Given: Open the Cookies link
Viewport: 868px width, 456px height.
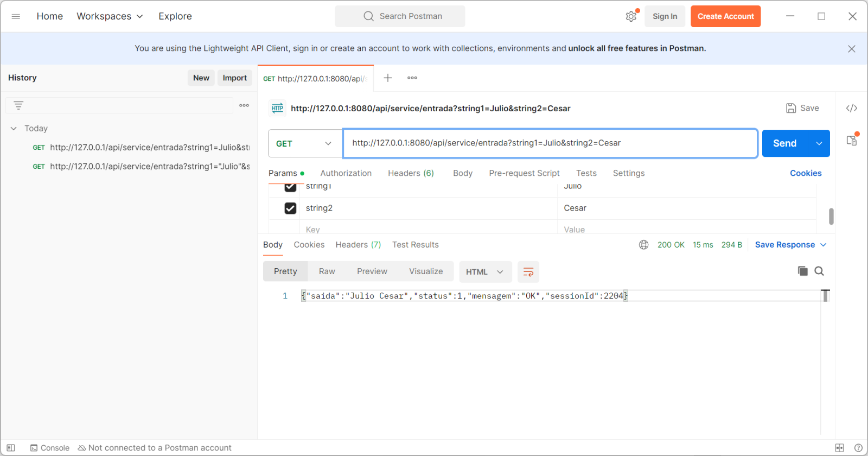Looking at the screenshot, I should click(805, 173).
